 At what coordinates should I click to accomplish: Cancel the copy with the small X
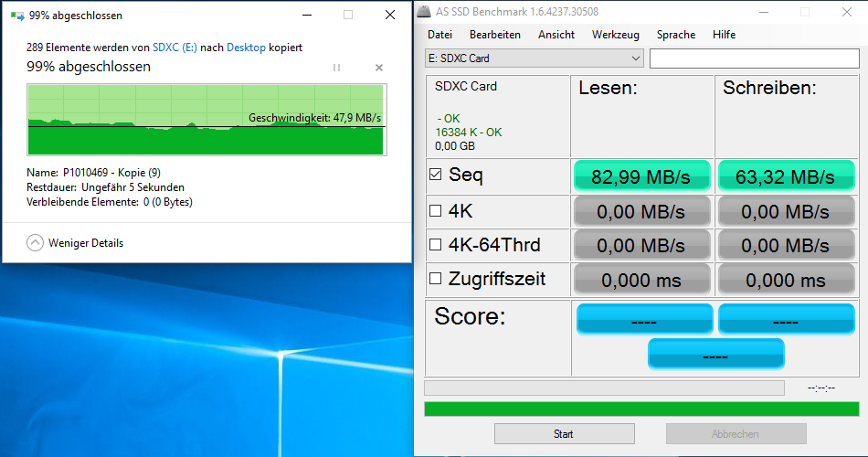[379, 68]
